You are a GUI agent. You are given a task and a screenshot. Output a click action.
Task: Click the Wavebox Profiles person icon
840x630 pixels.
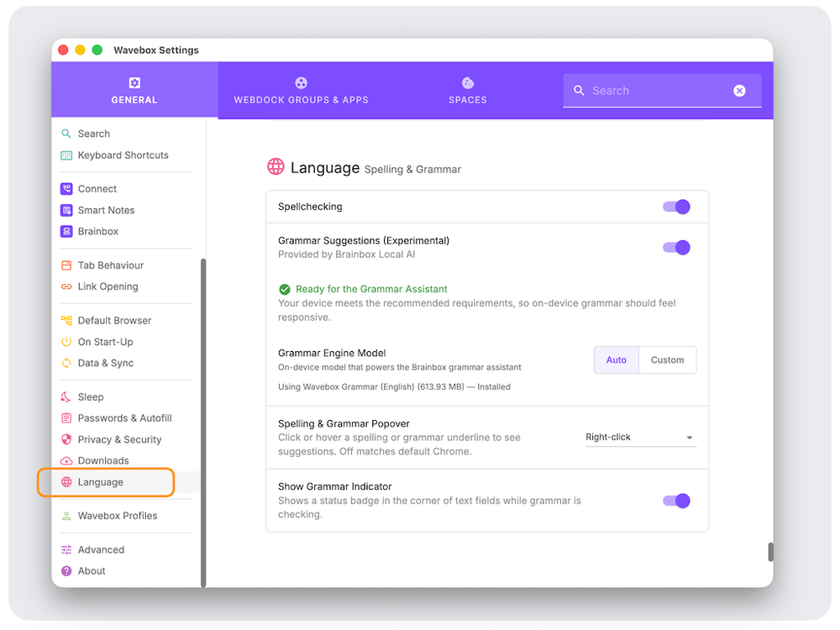click(x=66, y=516)
